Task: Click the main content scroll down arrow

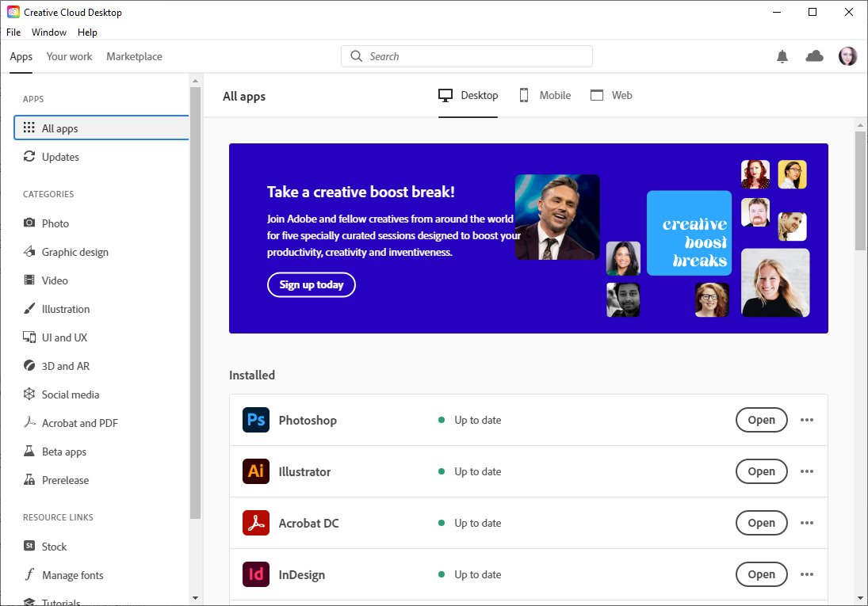Action: 860,598
